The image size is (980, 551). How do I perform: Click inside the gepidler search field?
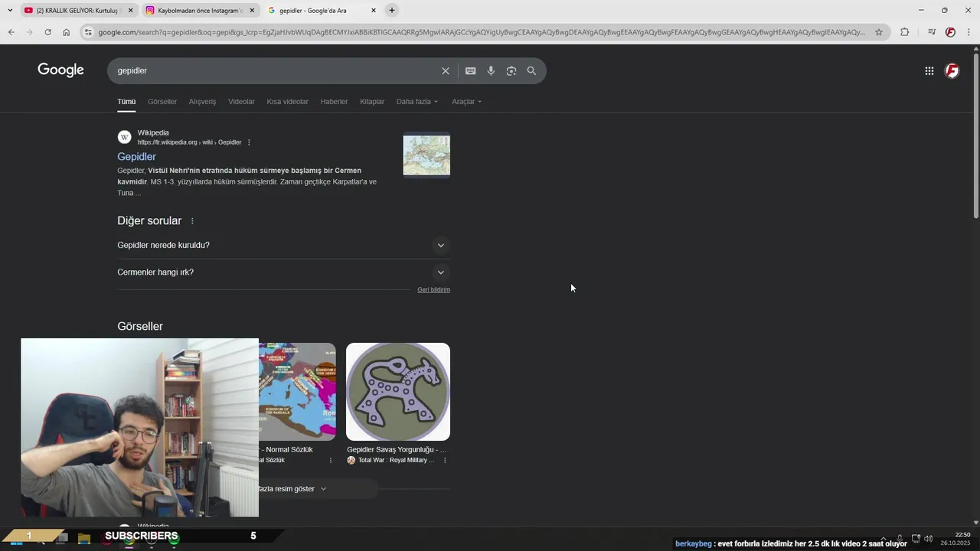276,71
